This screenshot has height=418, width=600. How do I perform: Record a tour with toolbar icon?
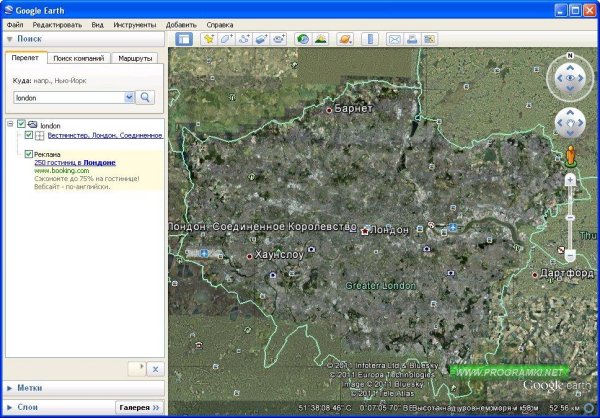click(x=279, y=39)
